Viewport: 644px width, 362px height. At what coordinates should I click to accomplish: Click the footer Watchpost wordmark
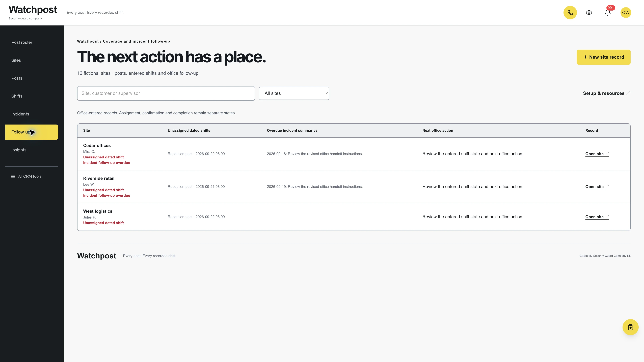97,256
